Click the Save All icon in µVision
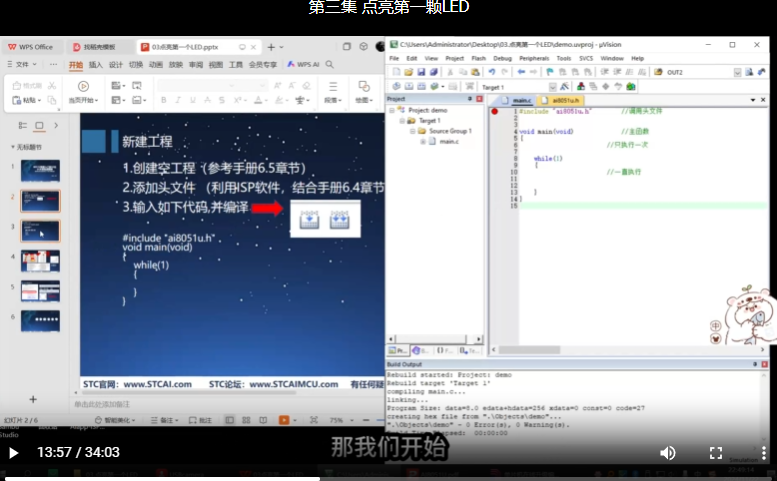The image size is (777, 481). click(x=433, y=72)
